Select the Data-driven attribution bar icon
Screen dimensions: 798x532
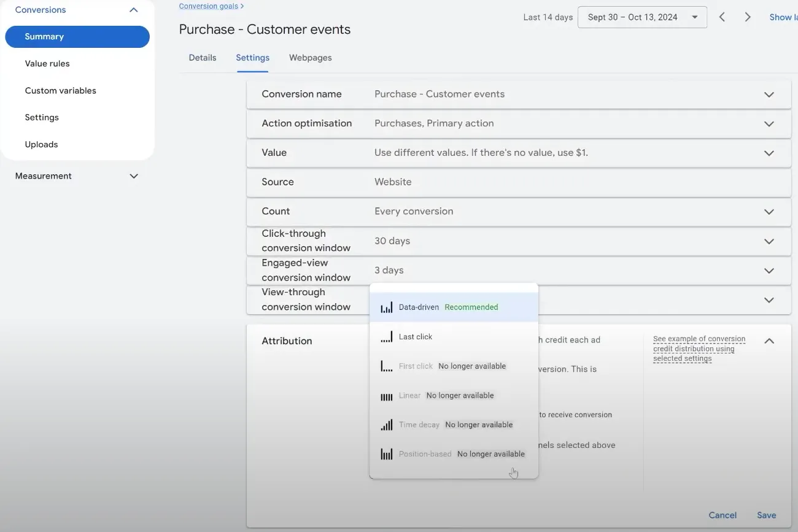click(387, 307)
